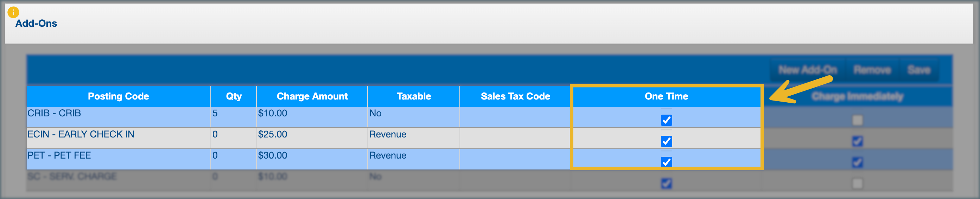980x199 pixels.
Task: Select the CRIB - CRIB posting code row
Action: tap(54, 114)
